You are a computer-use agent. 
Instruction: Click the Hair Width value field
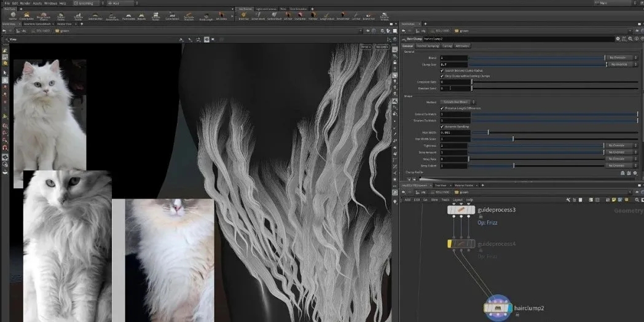[454, 133]
